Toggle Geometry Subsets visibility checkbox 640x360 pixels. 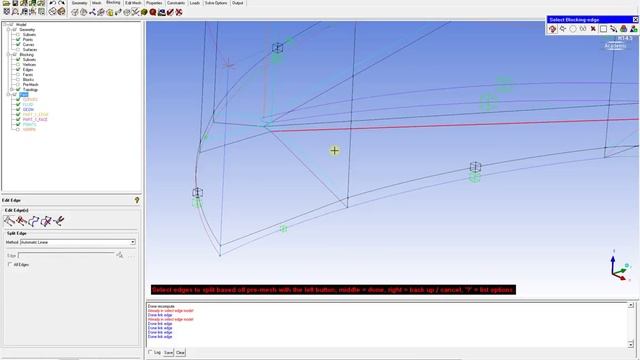click(18, 35)
